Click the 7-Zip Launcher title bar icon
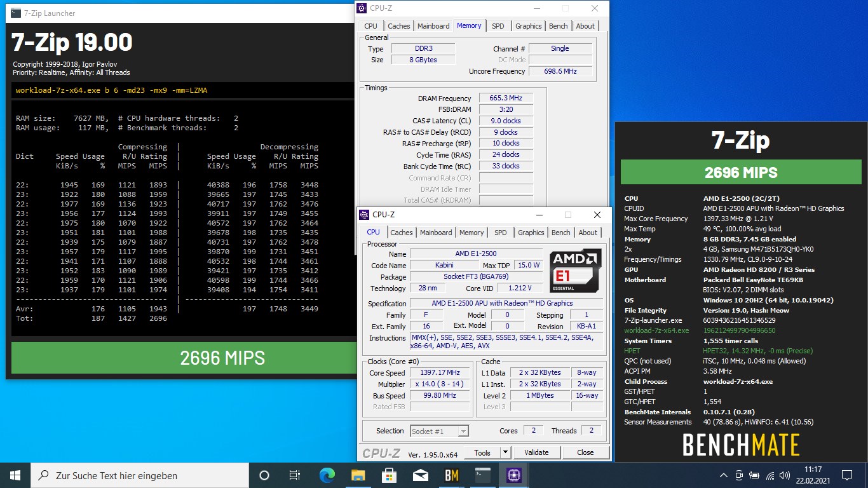 (x=15, y=13)
